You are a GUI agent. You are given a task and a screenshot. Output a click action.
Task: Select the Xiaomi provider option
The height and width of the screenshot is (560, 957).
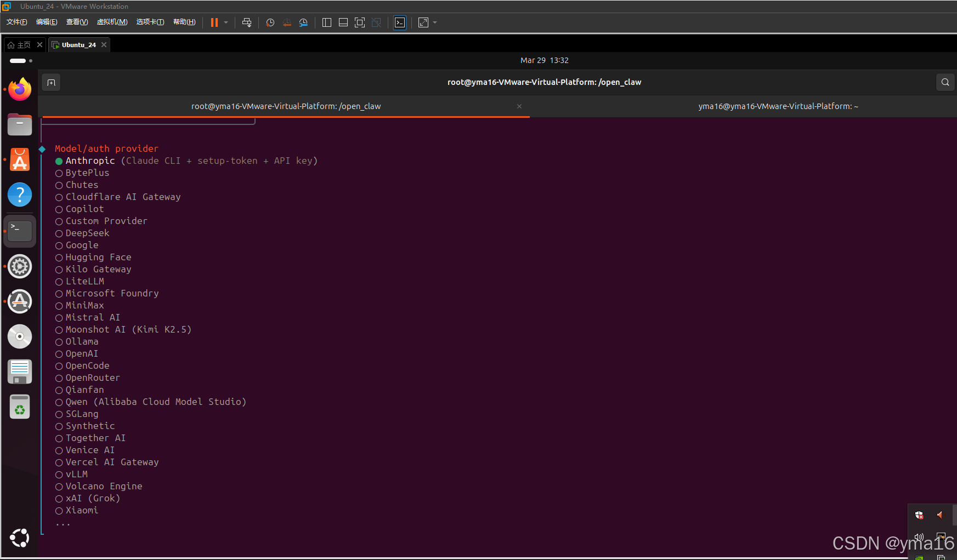pyautogui.click(x=77, y=511)
